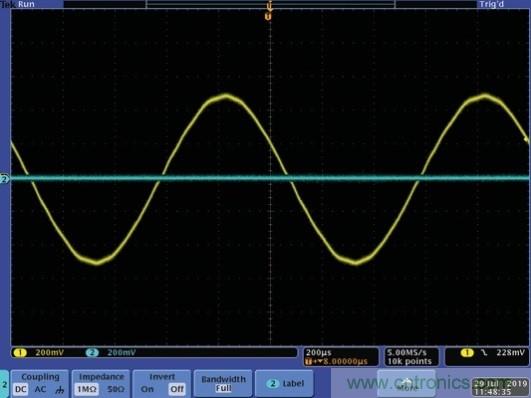The width and height of the screenshot is (531, 398).
Task: Click the trigger level arrow on right edge
Action: pos(526,139)
